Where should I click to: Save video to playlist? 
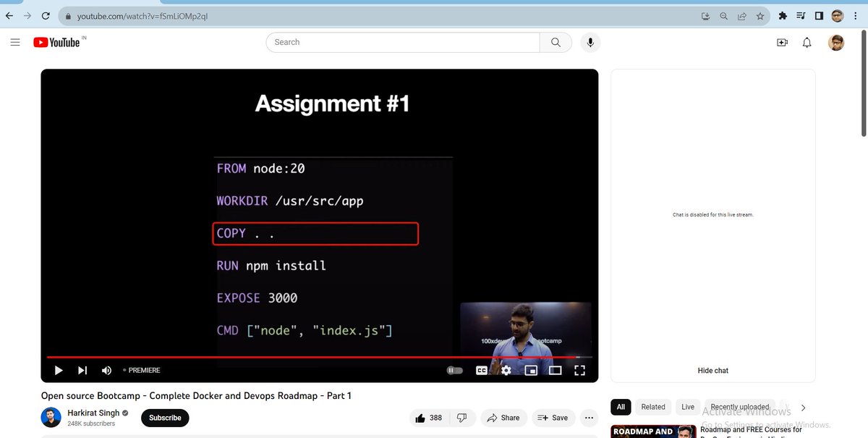click(553, 418)
